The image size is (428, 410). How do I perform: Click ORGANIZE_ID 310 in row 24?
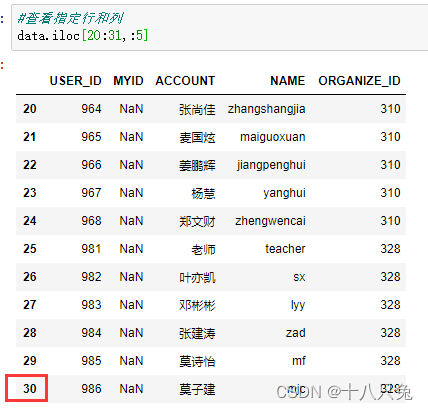(x=390, y=221)
